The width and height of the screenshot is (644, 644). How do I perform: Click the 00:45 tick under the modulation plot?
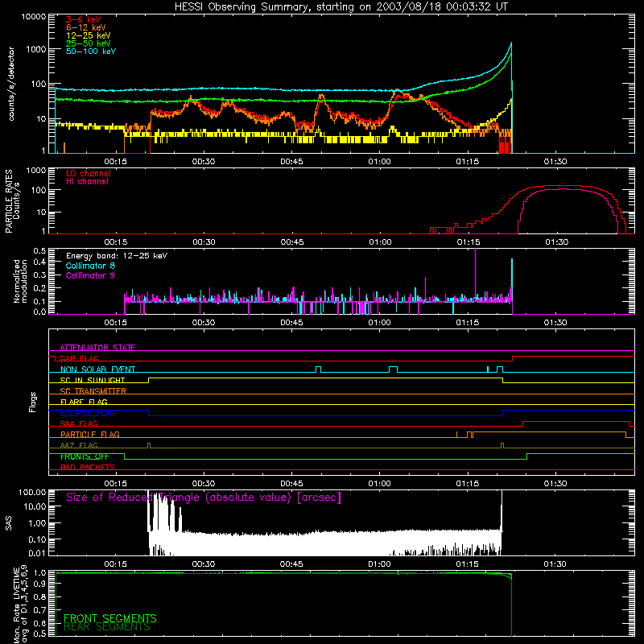tap(291, 323)
